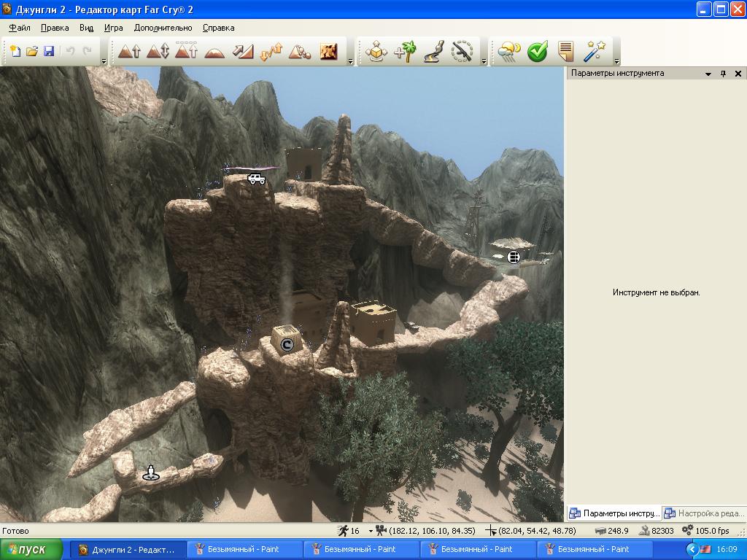Open the Справка menu

pos(219,28)
